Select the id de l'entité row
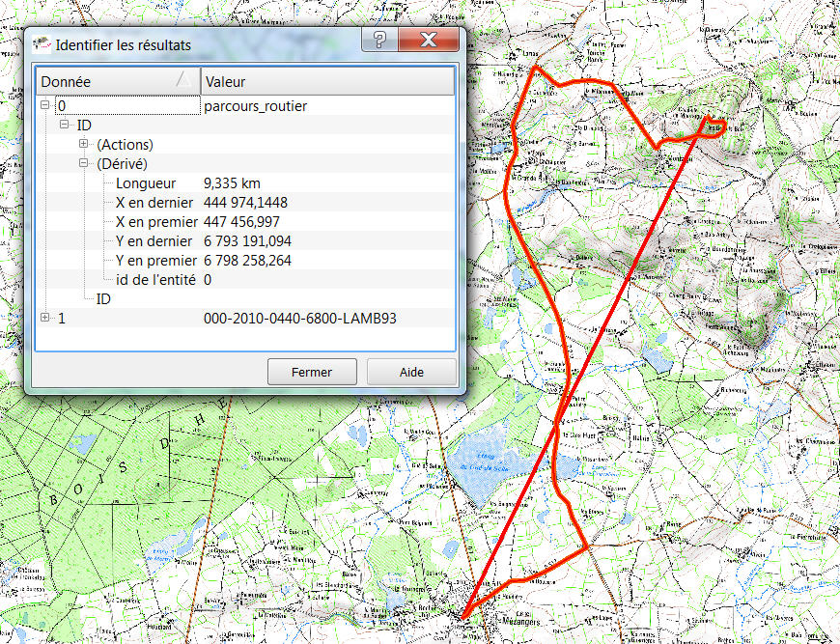The height and width of the screenshot is (644, 840). pyautogui.click(x=154, y=280)
